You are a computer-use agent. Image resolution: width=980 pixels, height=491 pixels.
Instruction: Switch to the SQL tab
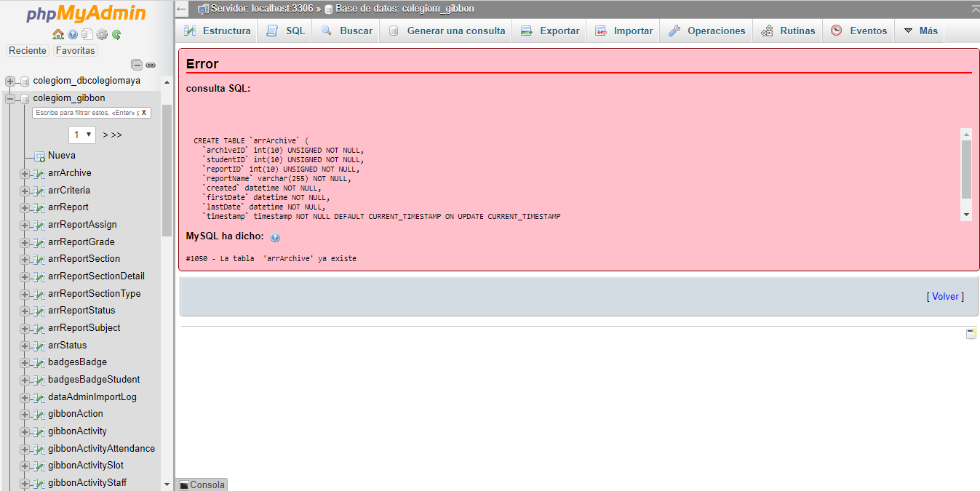(286, 31)
